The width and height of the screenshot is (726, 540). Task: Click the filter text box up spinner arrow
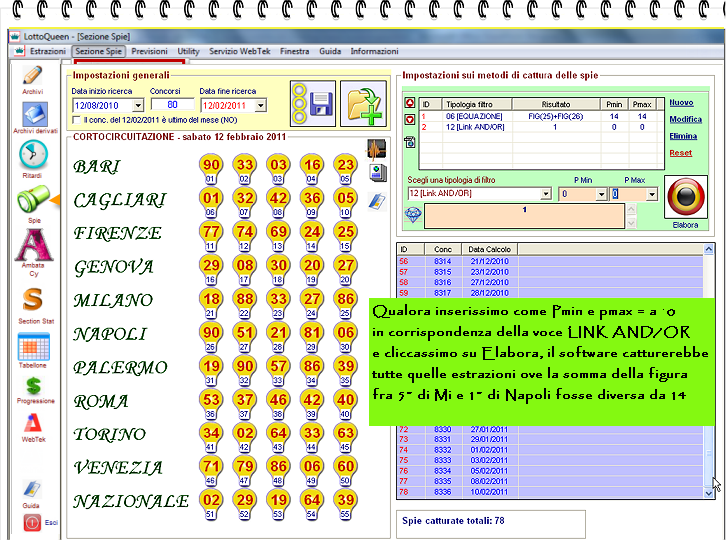coord(631,209)
